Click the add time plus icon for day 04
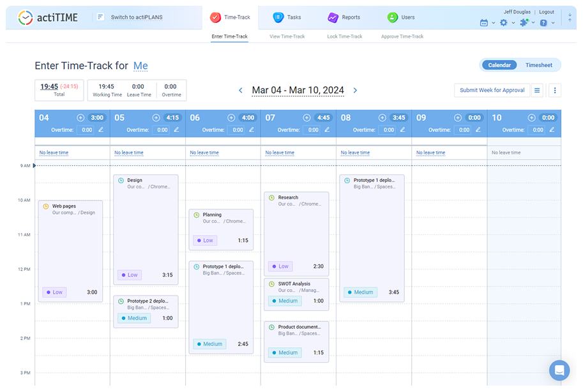The height and width of the screenshot is (392, 583). click(x=80, y=117)
